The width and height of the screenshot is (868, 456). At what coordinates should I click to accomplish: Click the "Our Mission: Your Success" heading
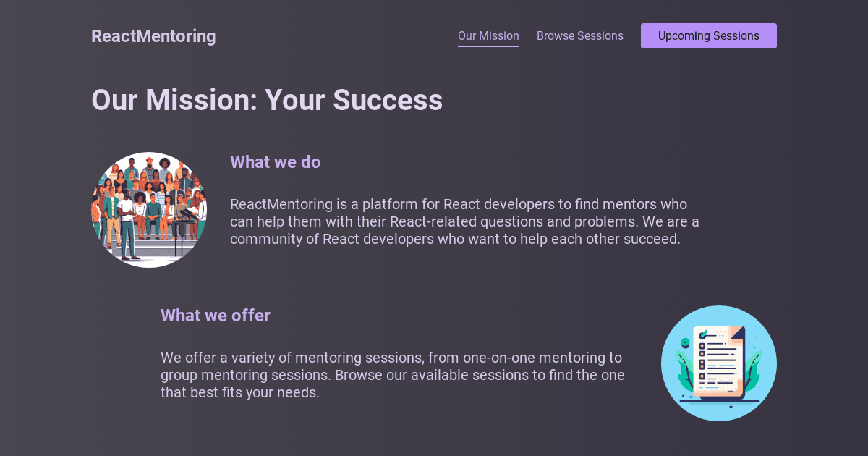(267, 100)
